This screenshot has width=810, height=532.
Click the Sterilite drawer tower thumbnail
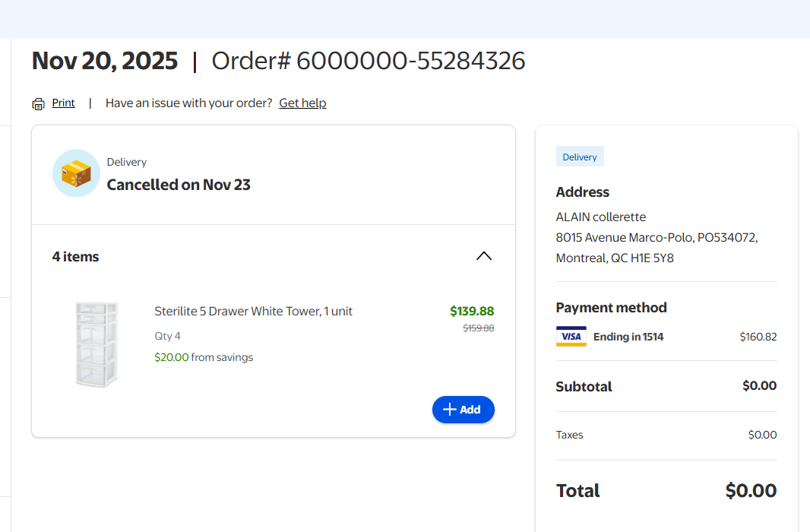97,344
